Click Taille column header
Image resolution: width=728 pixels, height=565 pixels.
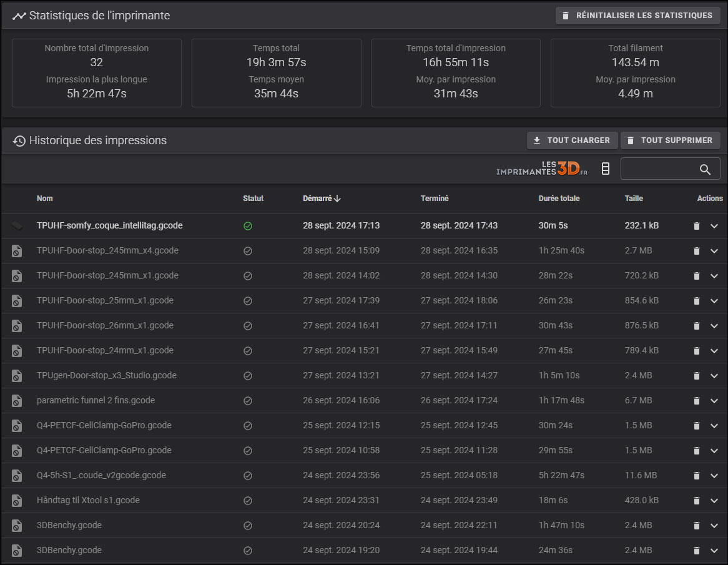[634, 199]
